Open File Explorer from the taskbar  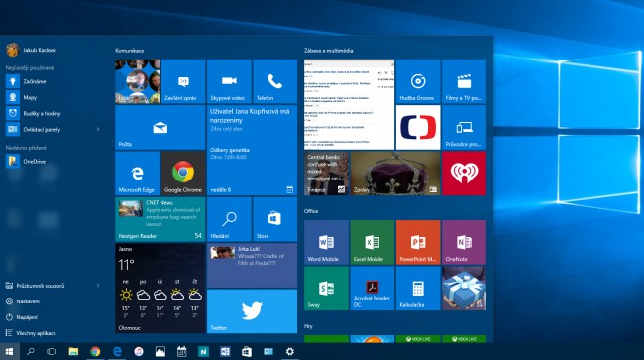pos(73,352)
